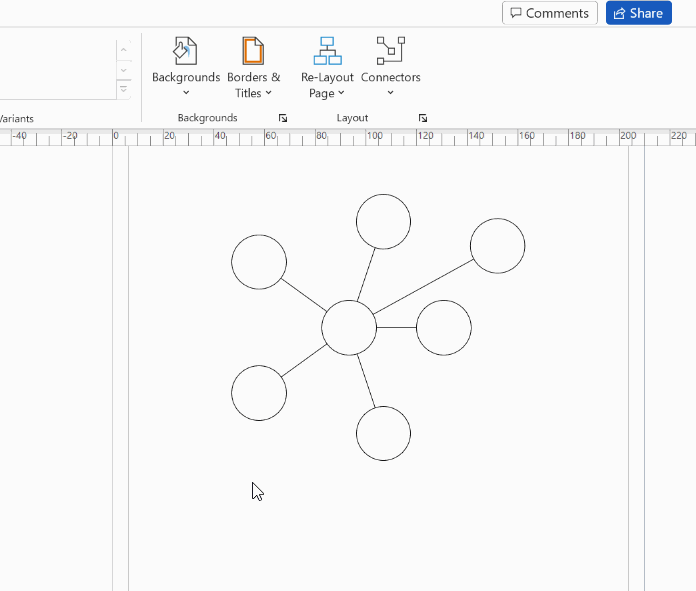Click the Connectors style icon
The image size is (696, 591).
pos(391,51)
